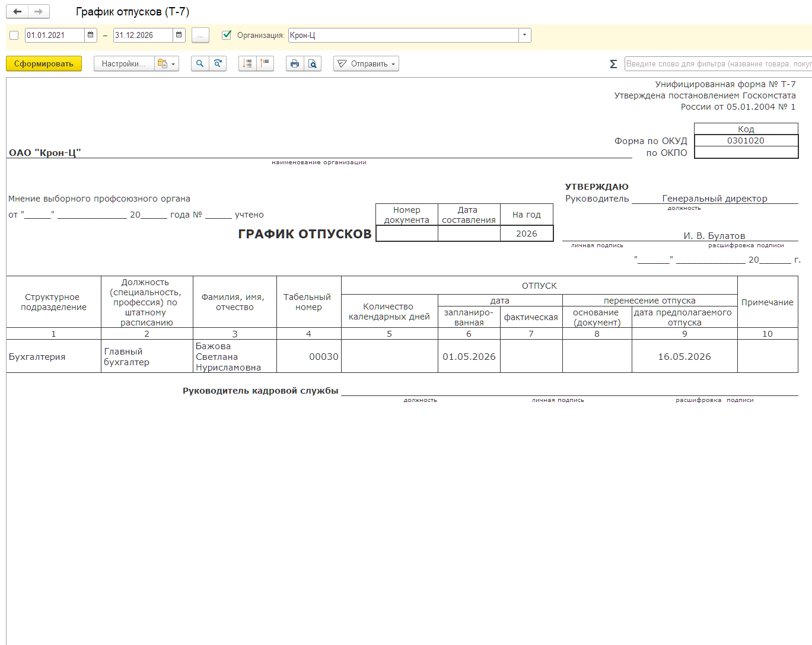Click the collapse all groups icon

(x=265, y=63)
